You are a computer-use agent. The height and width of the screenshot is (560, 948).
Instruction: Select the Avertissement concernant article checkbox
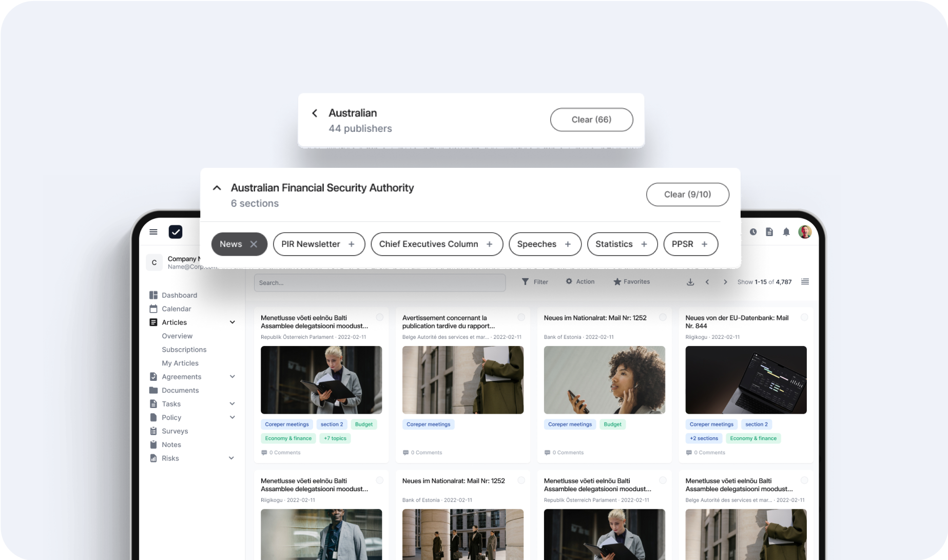tap(521, 318)
